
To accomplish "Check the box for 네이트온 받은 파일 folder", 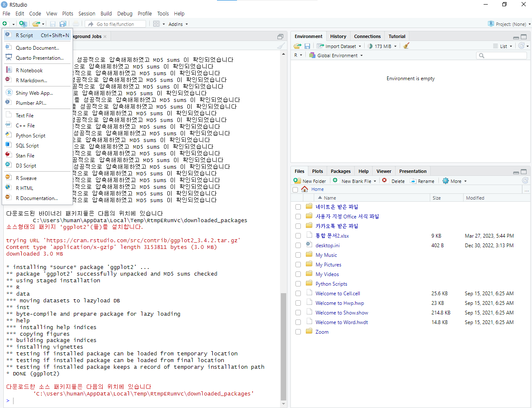I will 298,207.
